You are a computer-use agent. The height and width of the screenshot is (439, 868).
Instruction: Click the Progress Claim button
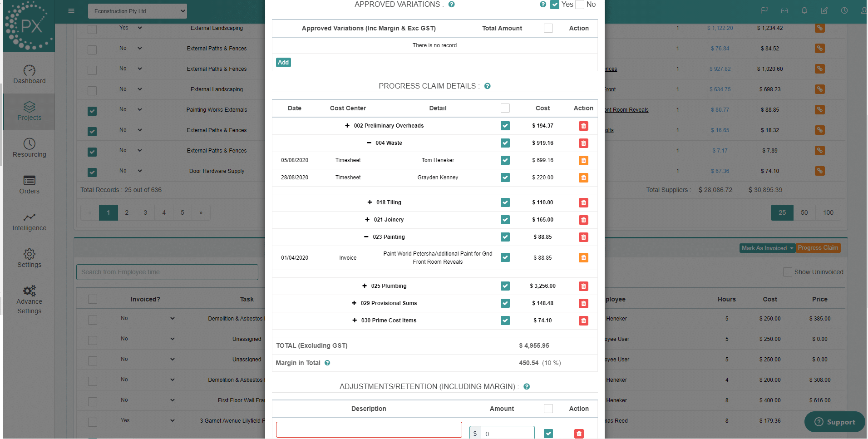818,248
